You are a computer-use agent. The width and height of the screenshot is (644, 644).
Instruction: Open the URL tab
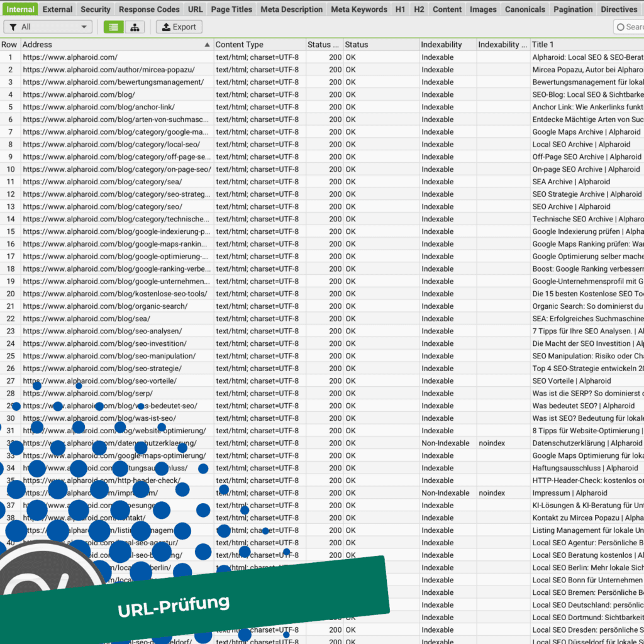(195, 9)
